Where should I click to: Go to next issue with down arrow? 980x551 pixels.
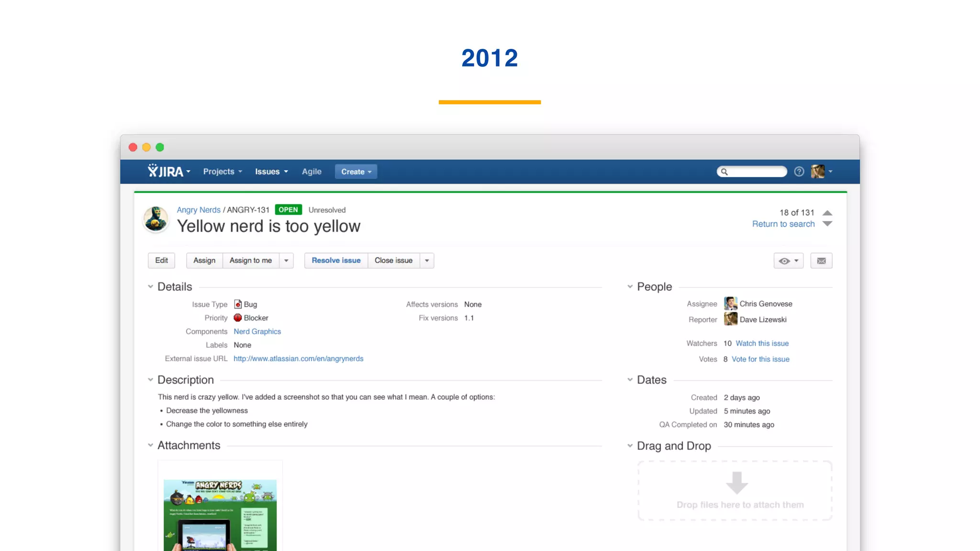827,224
